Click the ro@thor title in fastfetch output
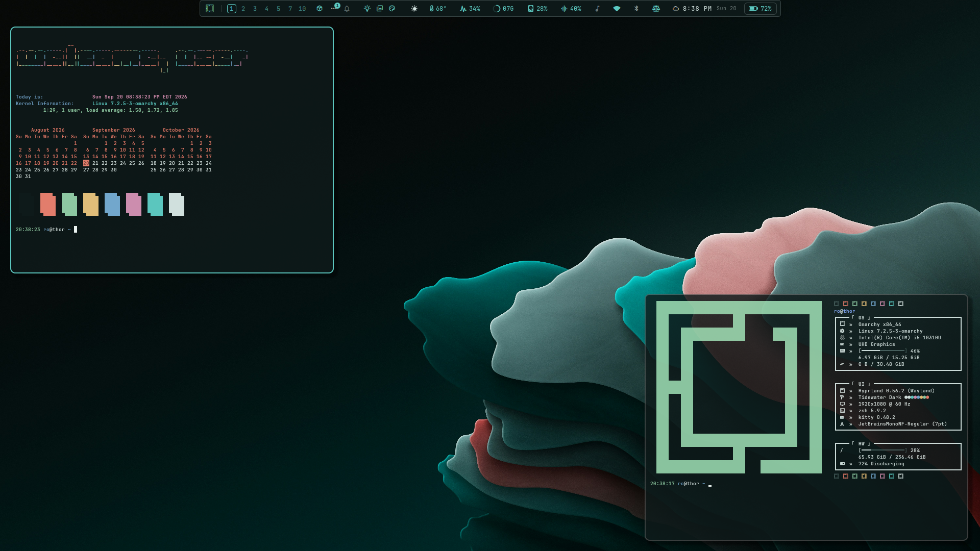Image resolution: width=980 pixels, height=551 pixels. point(845,311)
